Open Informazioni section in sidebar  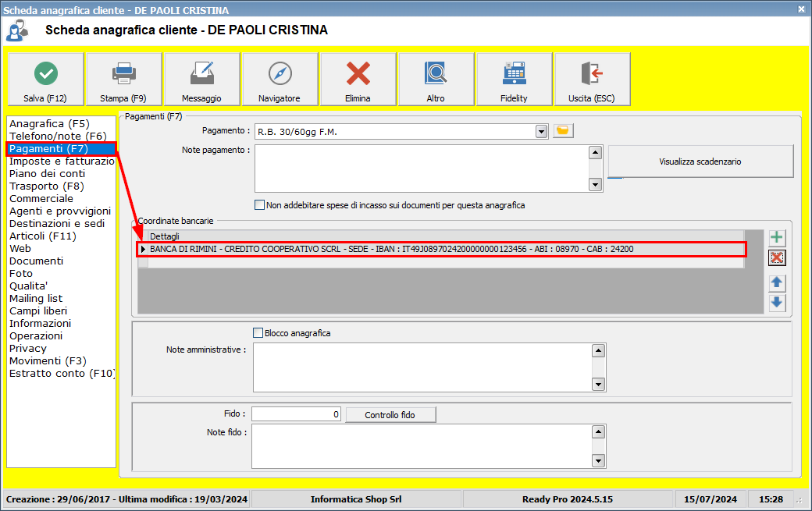[41, 323]
